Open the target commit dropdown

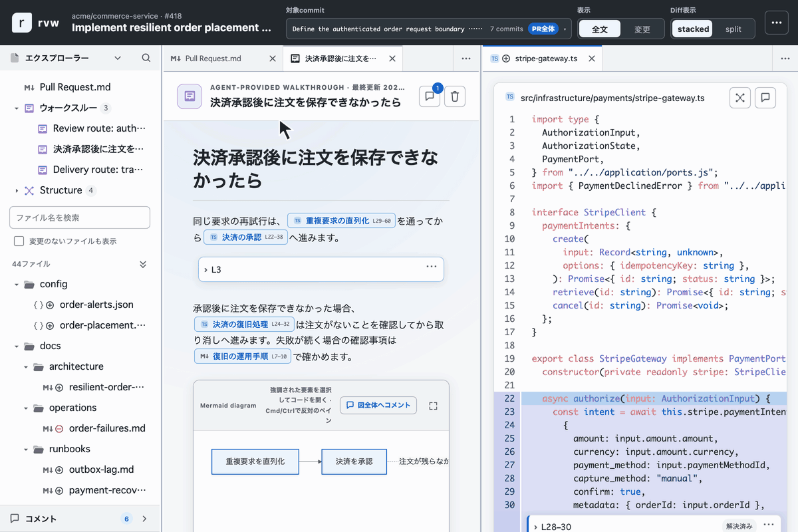[x=429, y=29]
